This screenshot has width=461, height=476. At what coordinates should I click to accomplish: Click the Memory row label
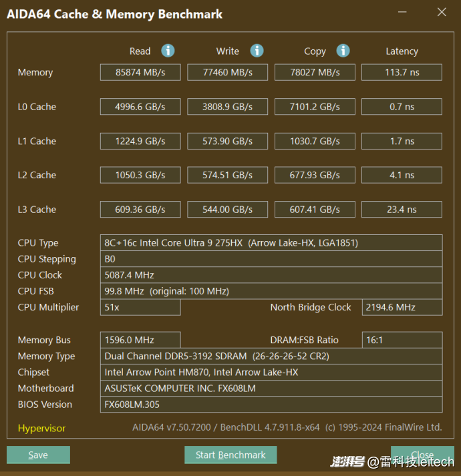coord(35,73)
